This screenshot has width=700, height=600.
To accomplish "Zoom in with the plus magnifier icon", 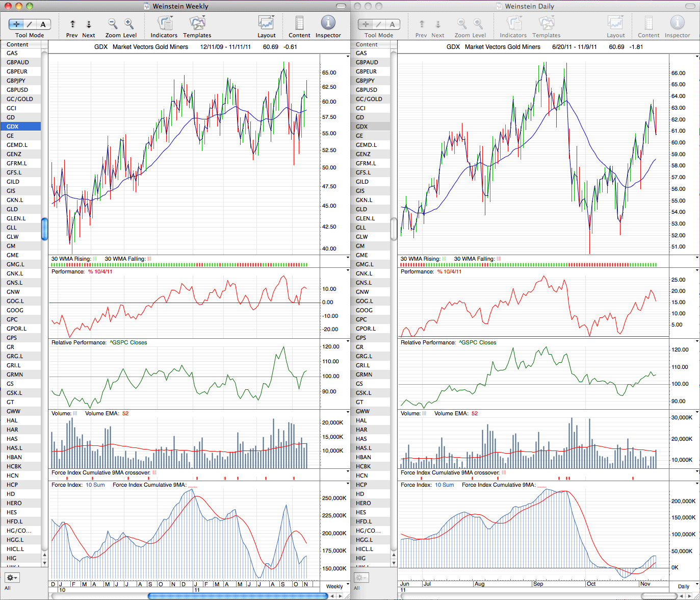I will tap(129, 23).
